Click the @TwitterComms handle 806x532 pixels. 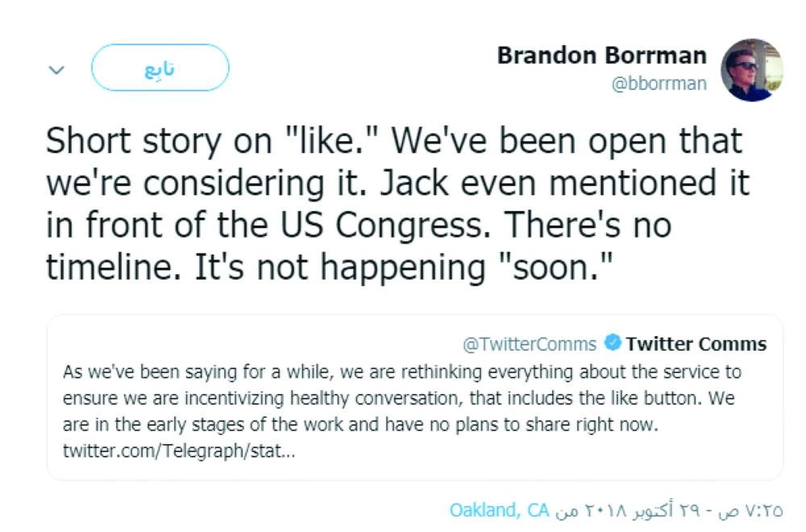pos(529,344)
